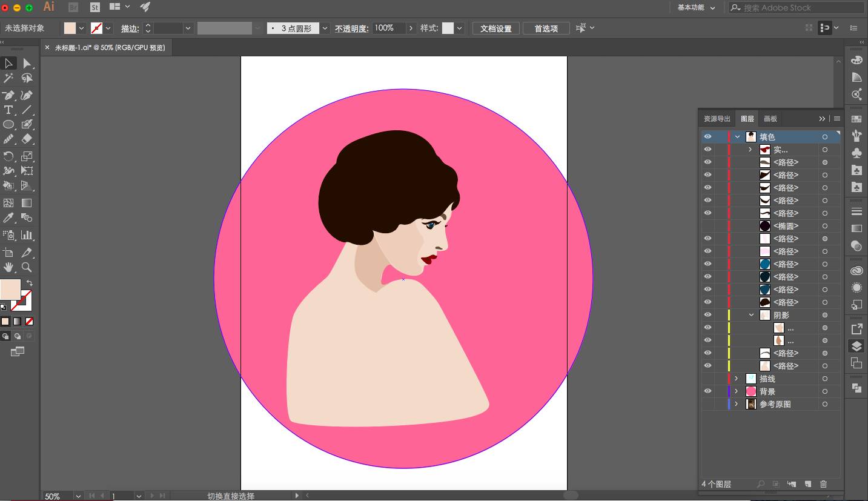Select the Eraser tool
The width and height of the screenshot is (868, 501).
[27, 139]
